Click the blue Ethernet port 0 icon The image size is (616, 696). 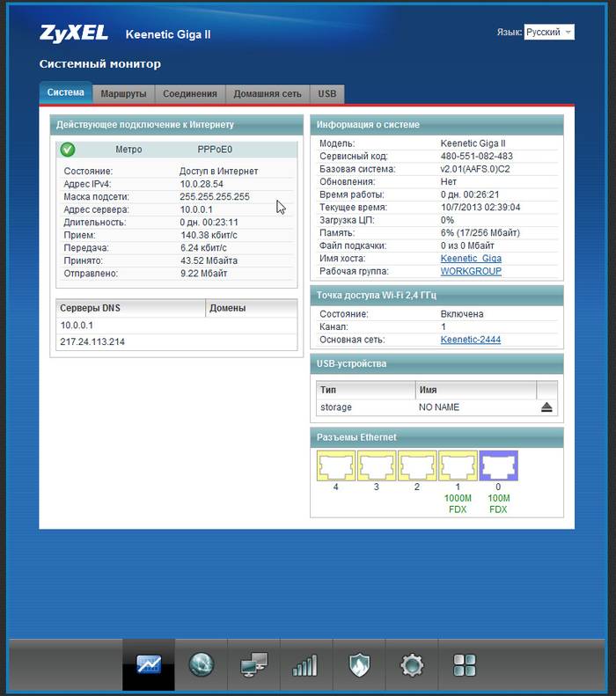[498, 465]
